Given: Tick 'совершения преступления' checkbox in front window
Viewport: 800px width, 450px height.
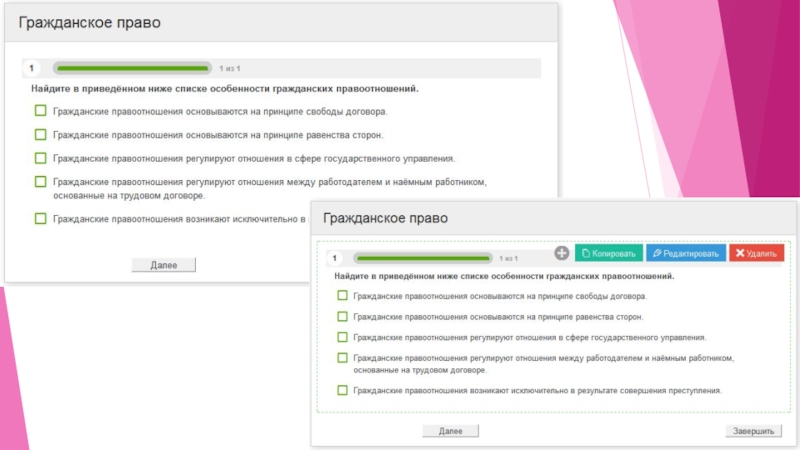Looking at the screenshot, I should tap(342, 390).
